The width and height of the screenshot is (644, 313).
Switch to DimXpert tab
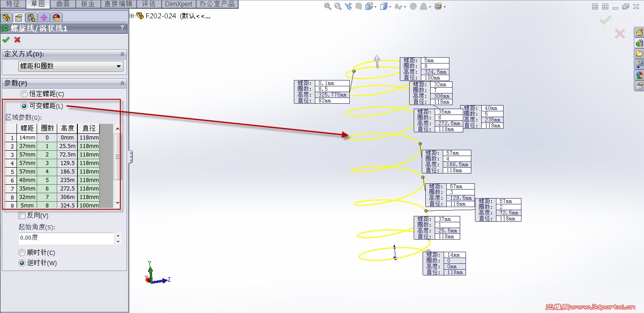[x=178, y=4]
